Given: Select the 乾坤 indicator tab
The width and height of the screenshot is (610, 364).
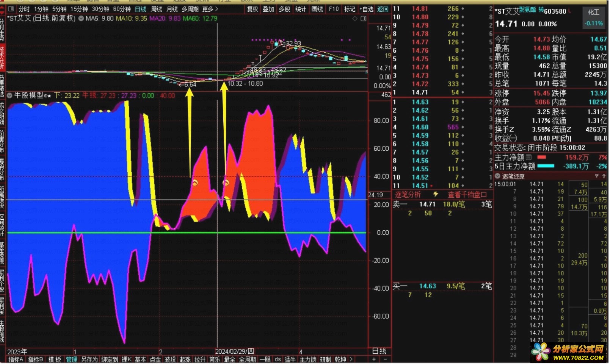Looking at the screenshot, I should 340,359.
